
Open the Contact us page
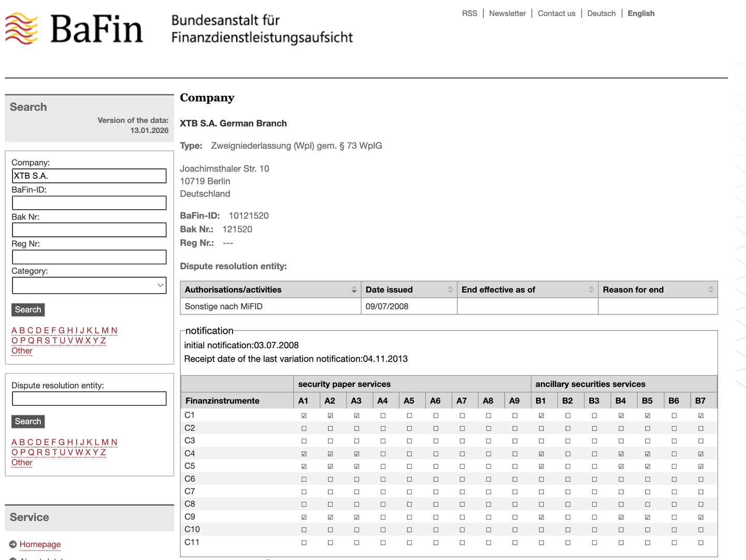[556, 13]
